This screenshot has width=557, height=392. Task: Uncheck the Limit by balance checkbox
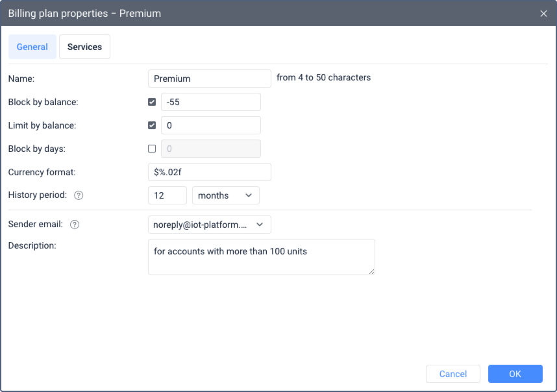tap(152, 125)
